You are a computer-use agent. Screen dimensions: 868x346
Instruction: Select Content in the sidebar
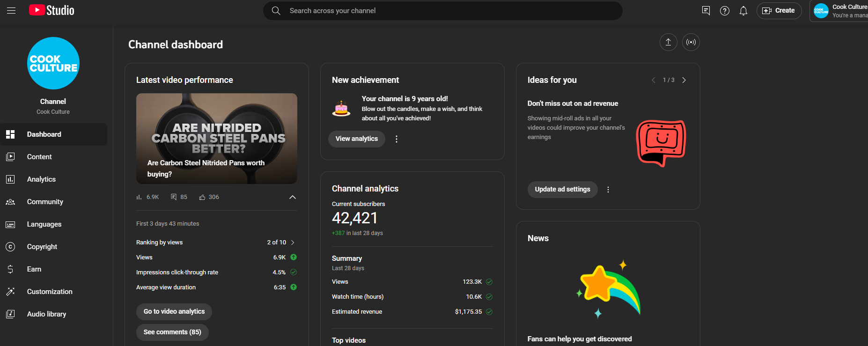53,157
